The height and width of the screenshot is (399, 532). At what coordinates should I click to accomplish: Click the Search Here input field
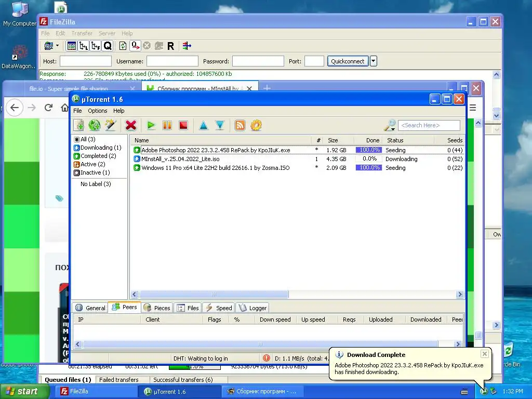[429, 125]
